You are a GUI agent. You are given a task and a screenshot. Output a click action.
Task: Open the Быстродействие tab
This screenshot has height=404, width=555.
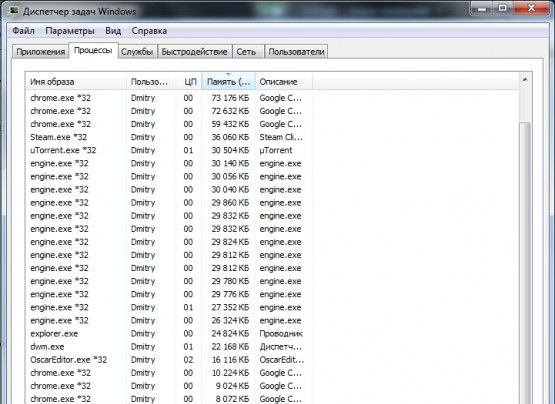[x=194, y=52]
